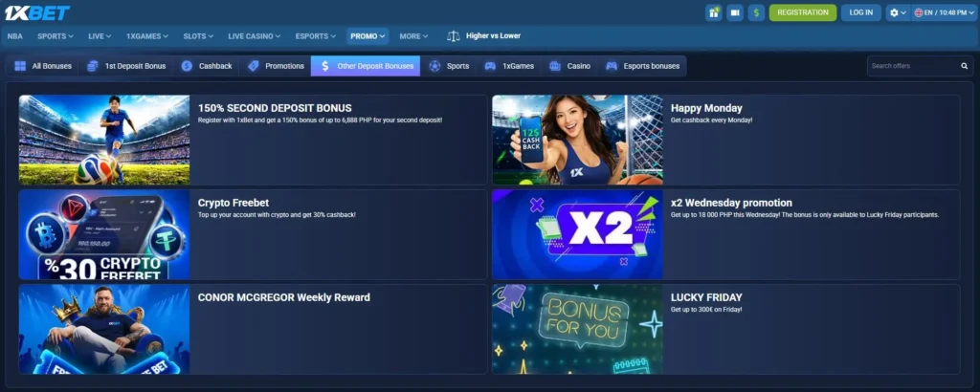980x392 pixels.
Task: Select the Promotions tab
Action: [275, 66]
